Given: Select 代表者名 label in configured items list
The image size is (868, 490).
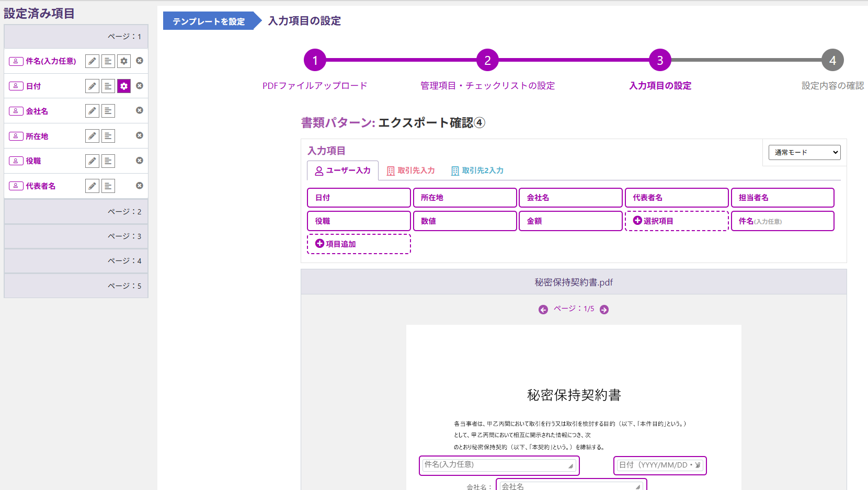Looking at the screenshot, I should (41, 186).
